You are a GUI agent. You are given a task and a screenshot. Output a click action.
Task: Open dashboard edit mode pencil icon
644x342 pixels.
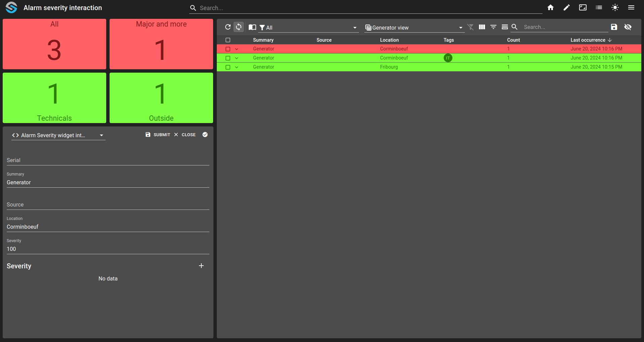pyautogui.click(x=567, y=7)
